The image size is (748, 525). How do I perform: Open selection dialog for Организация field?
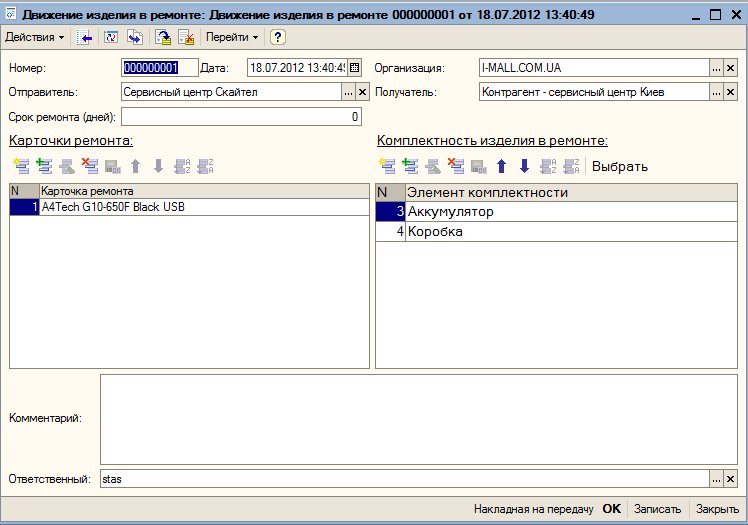pyautogui.click(x=715, y=68)
